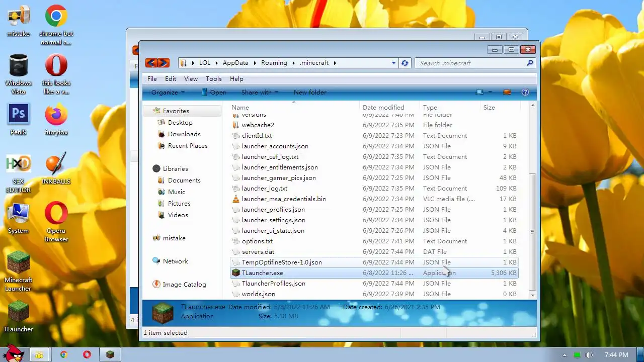Open the Chrome desktop shortcut
Image resolution: width=644 pixels, height=362 pixels.
point(56,25)
